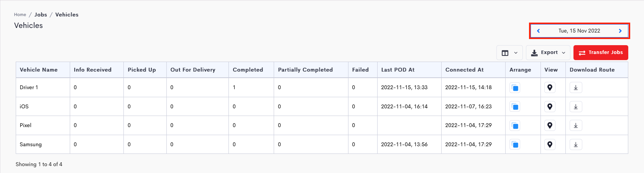The height and width of the screenshot is (173, 644).
Task: Download route for Pixel vehicle
Action: (x=575, y=126)
